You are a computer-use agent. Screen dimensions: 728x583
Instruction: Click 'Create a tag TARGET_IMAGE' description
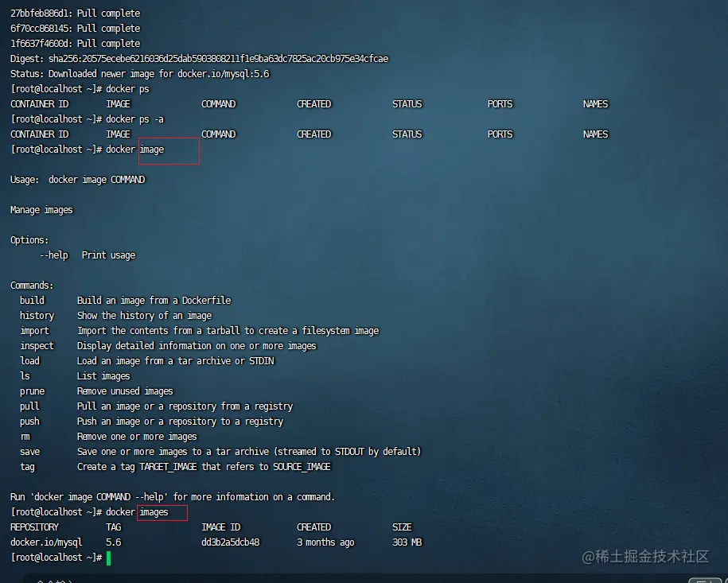coord(204,467)
